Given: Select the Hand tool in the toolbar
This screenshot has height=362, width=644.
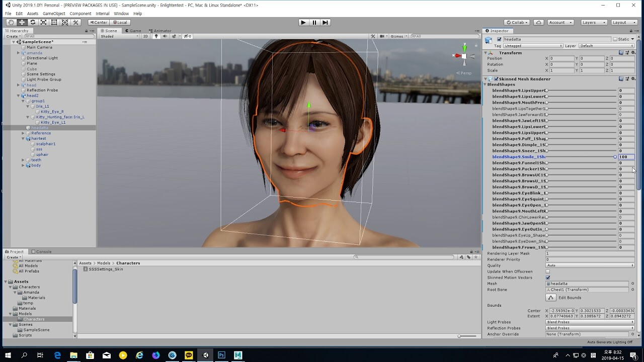Looking at the screenshot, I should point(11,22).
